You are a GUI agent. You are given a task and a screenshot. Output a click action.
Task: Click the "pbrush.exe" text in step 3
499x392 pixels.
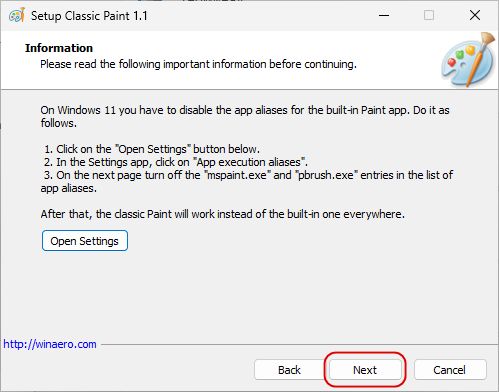click(327, 175)
